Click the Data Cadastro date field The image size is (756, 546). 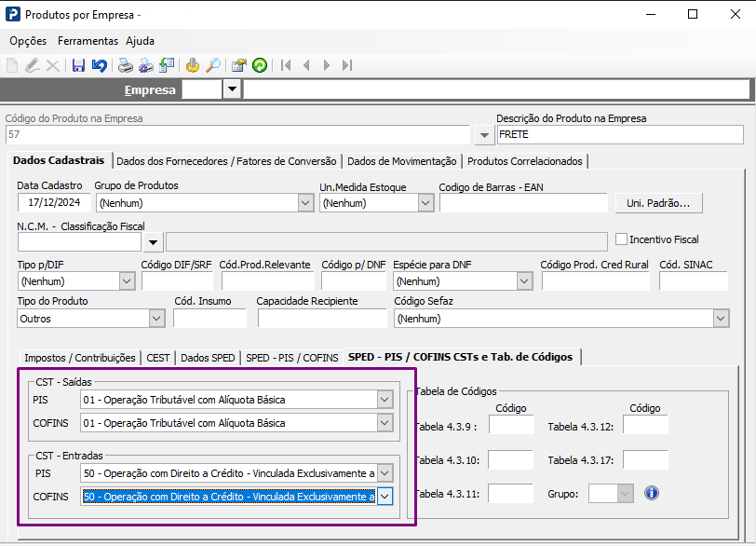tap(54, 202)
